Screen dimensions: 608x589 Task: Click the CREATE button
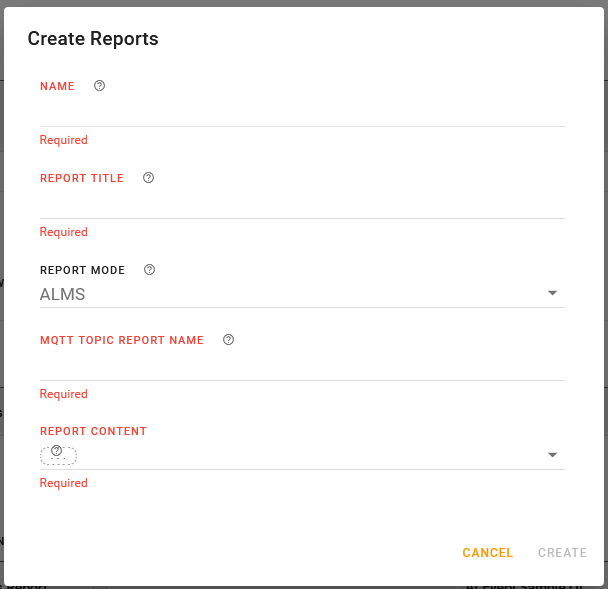point(562,553)
